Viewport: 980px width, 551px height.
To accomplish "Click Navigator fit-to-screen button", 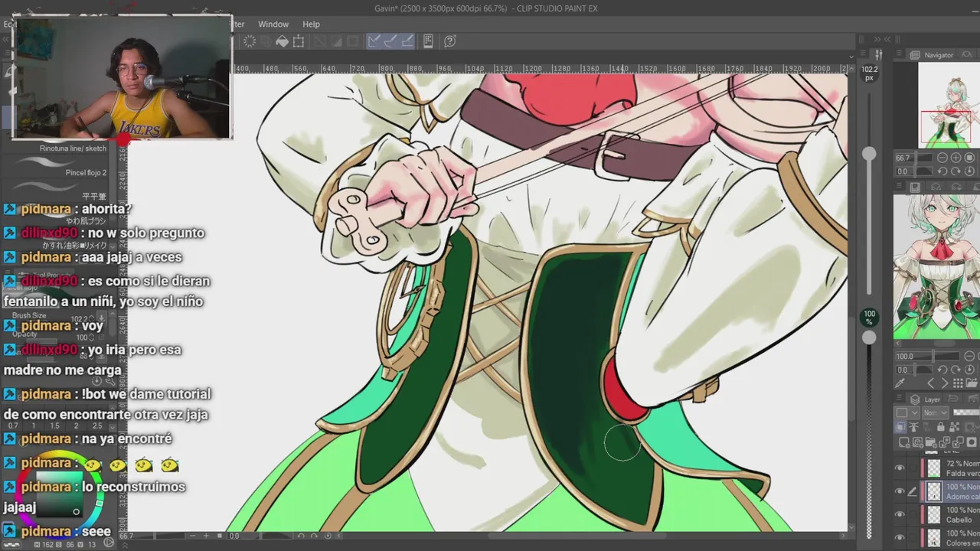I will point(969,158).
